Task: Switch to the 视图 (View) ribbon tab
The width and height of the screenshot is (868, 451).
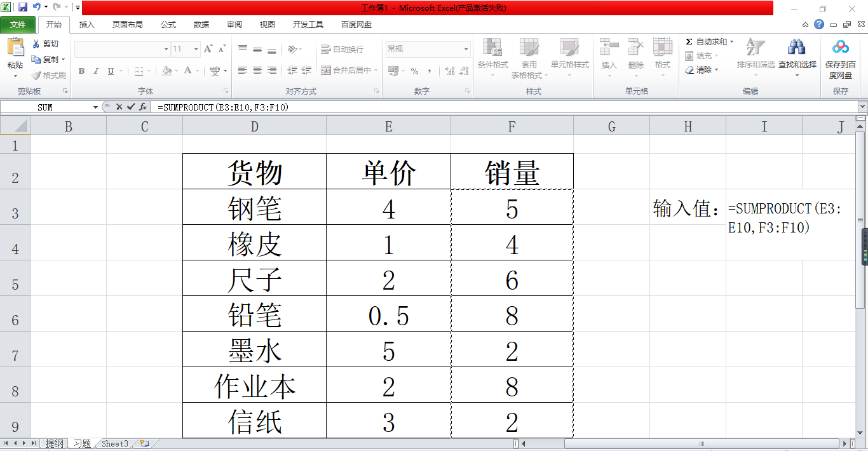Action: 268,25
